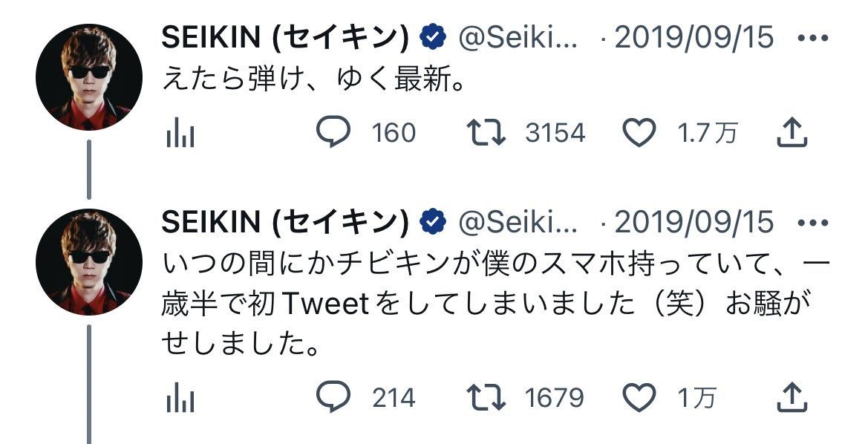Click the @Seiki... handle on second tweet
This screenshot has height=444, width=868.
pos(518,222)
